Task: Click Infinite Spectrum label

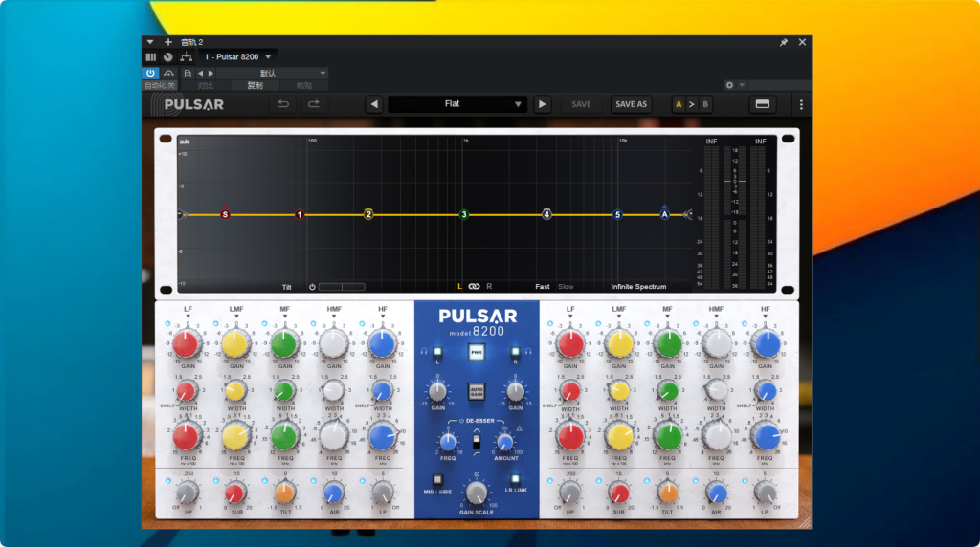Action: click(x=638, y=287)
